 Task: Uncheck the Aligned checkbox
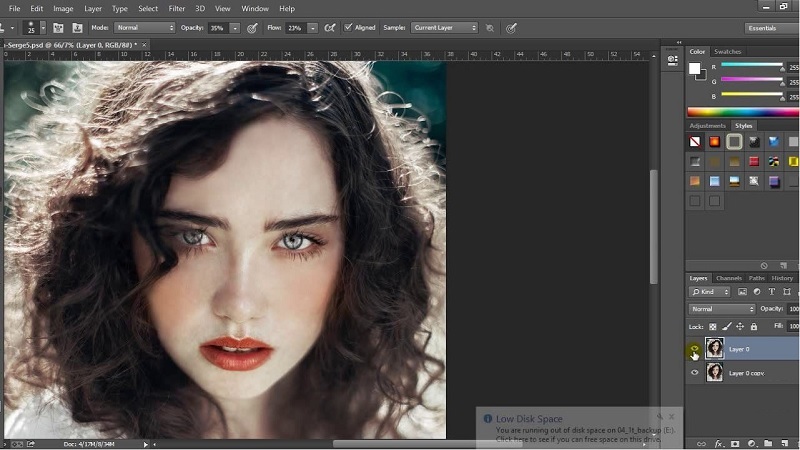[x=348, y=28]
